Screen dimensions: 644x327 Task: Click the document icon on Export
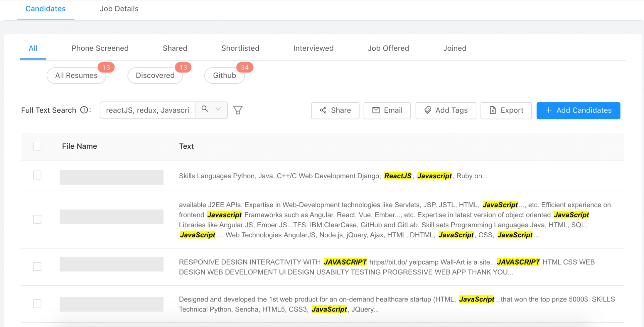coord(493,110)
